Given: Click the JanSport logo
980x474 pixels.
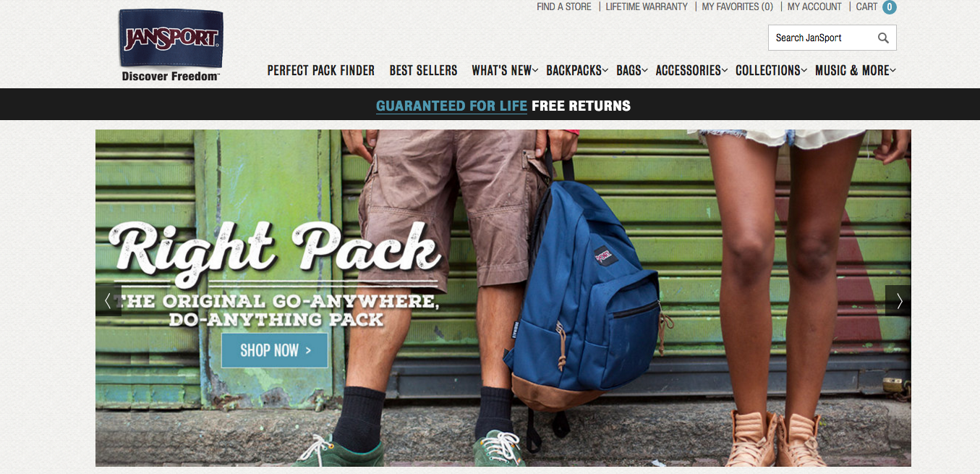Looking at the screenshot, I should tap(171, 44).
